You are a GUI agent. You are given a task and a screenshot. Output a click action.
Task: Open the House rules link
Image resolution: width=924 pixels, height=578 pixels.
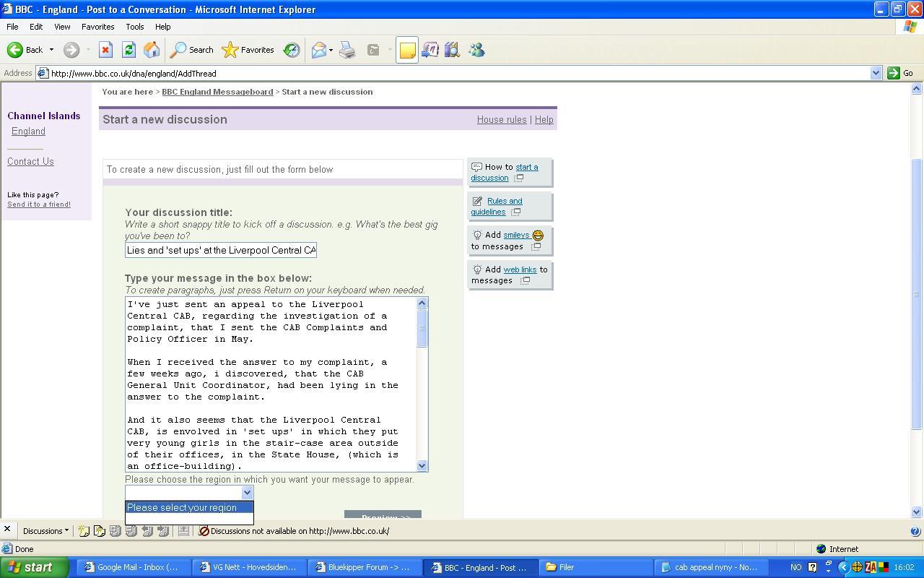502,120
